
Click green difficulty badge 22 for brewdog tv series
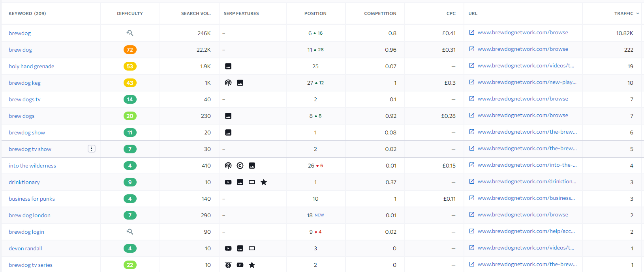click(x=130, y=265)
